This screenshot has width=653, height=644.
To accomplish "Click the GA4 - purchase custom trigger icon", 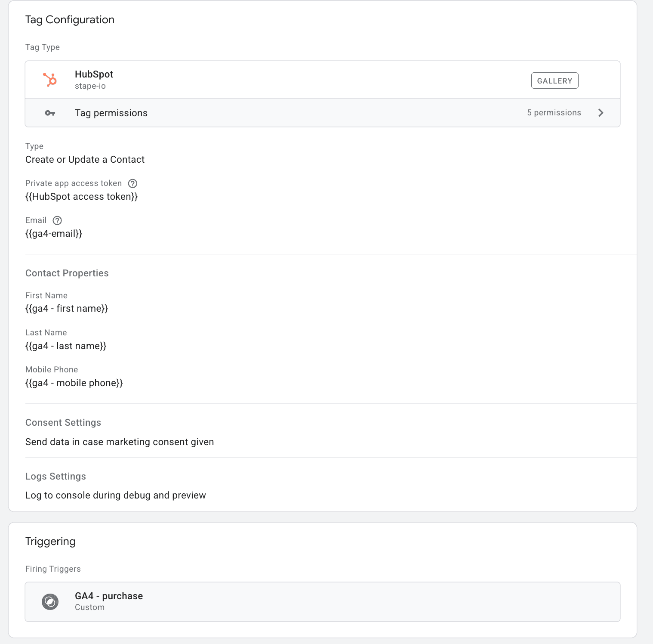I will click(x=50, y=601).
